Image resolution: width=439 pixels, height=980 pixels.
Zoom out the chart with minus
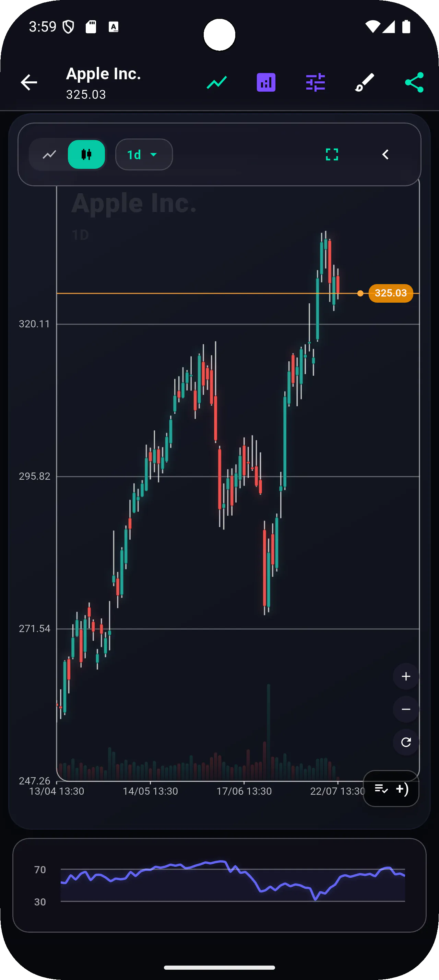(x=406, y=709)
